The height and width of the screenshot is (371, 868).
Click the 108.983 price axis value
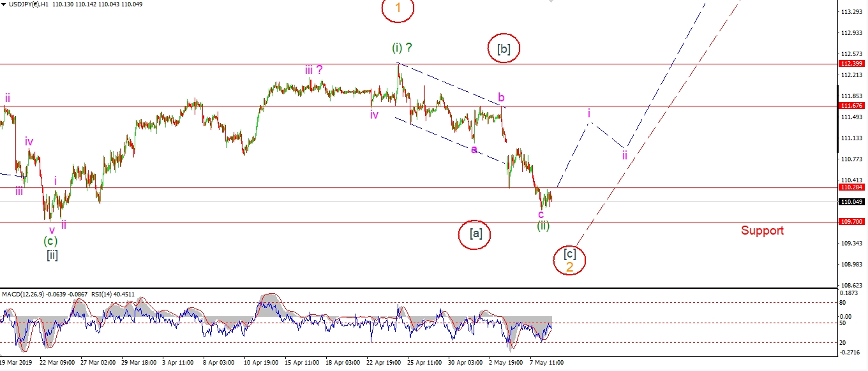tap(851, 265)
